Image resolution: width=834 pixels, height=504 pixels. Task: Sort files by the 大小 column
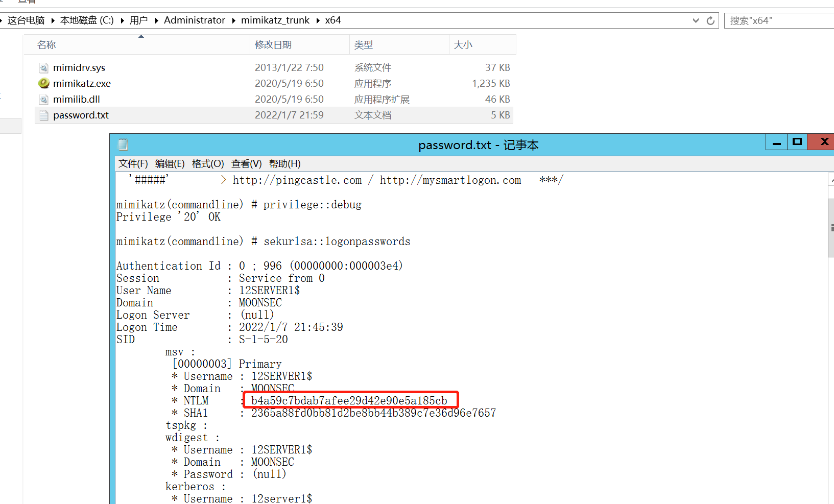[x=463, y=44]
